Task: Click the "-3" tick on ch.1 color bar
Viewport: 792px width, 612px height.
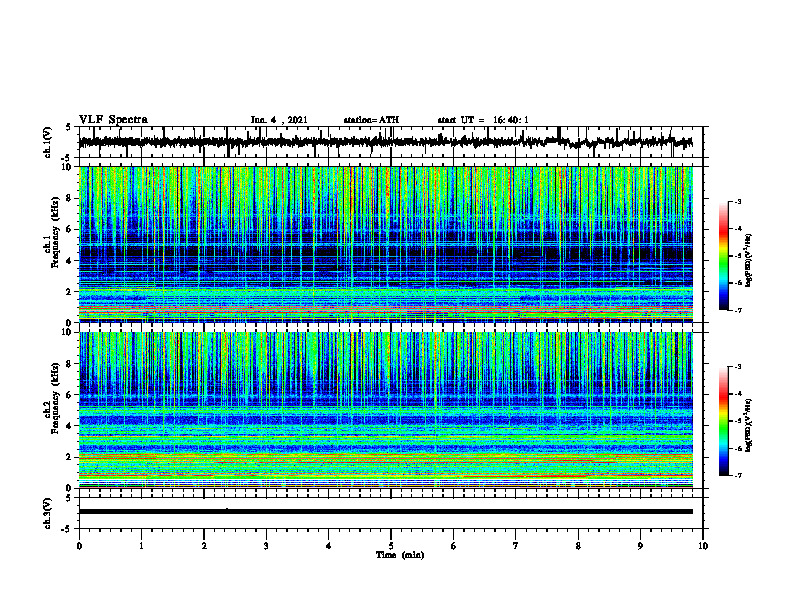Action: coord(738,202)
